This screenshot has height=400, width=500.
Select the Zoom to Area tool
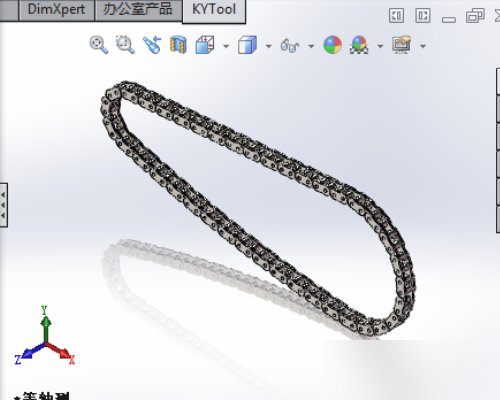click(125, 44)
